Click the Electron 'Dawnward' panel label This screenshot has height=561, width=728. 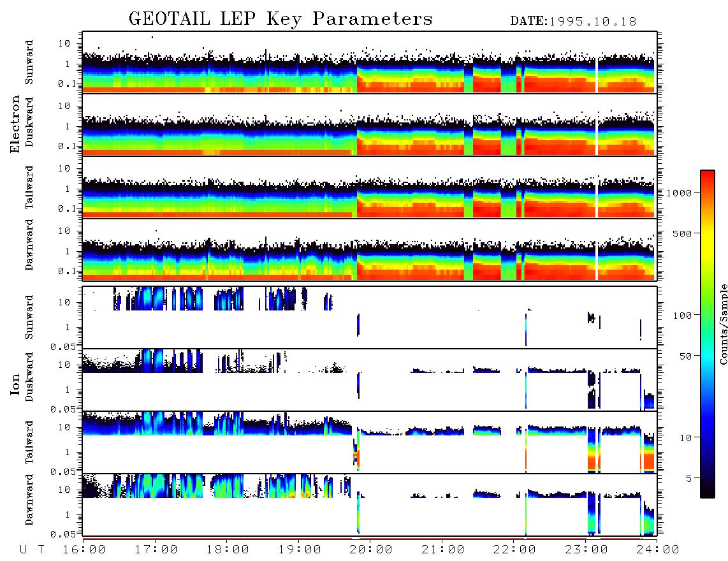pos(29,245)
